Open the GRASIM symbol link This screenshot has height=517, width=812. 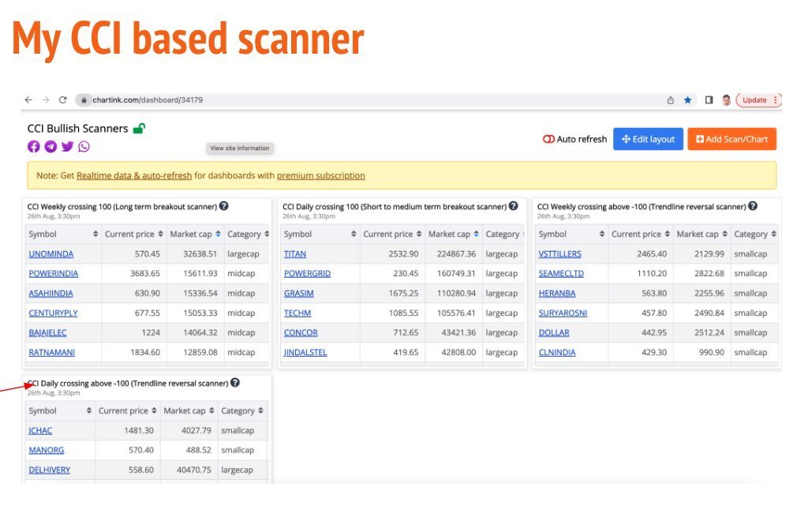[x=299, y=293]
